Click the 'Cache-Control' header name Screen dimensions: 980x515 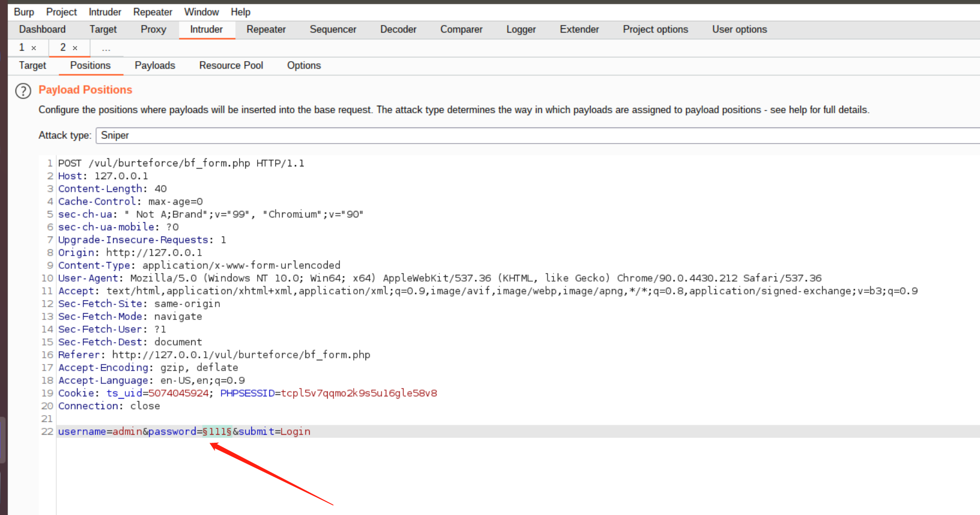tap(97, 201)
